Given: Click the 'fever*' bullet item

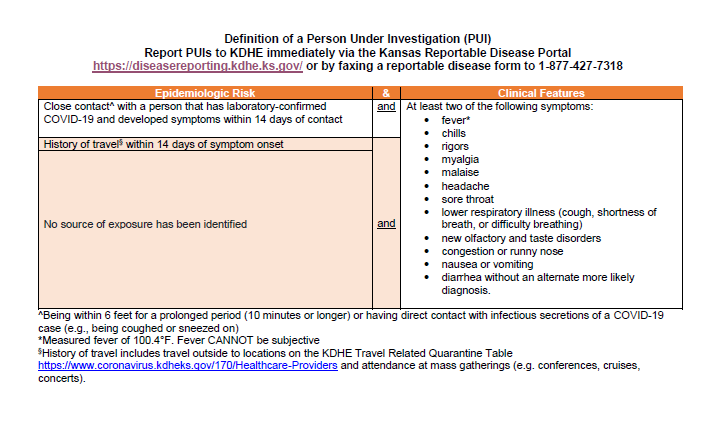Looking at the screenshot, I should pyautogui.click(x=456, y=120).
